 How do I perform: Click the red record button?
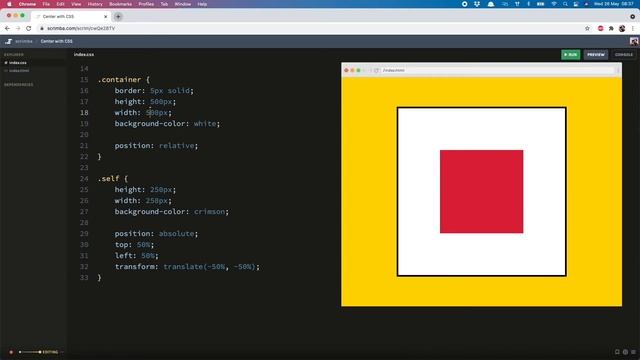pos(11,352)
